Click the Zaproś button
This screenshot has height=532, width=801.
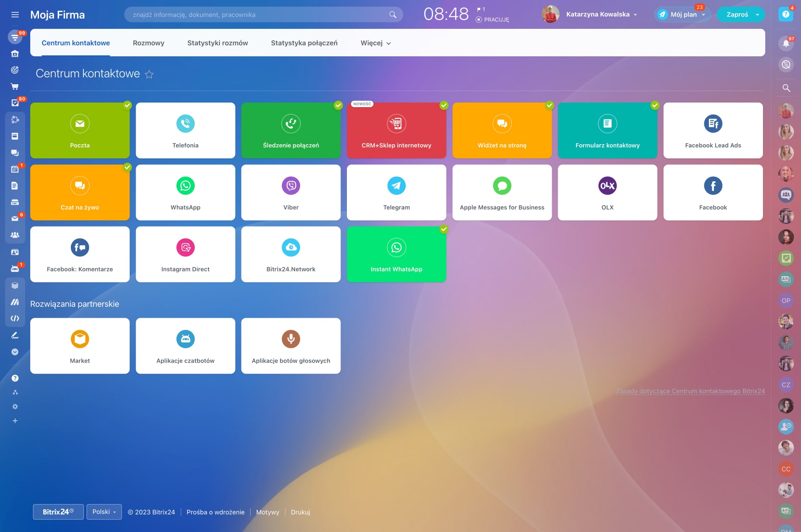point(737,15)
